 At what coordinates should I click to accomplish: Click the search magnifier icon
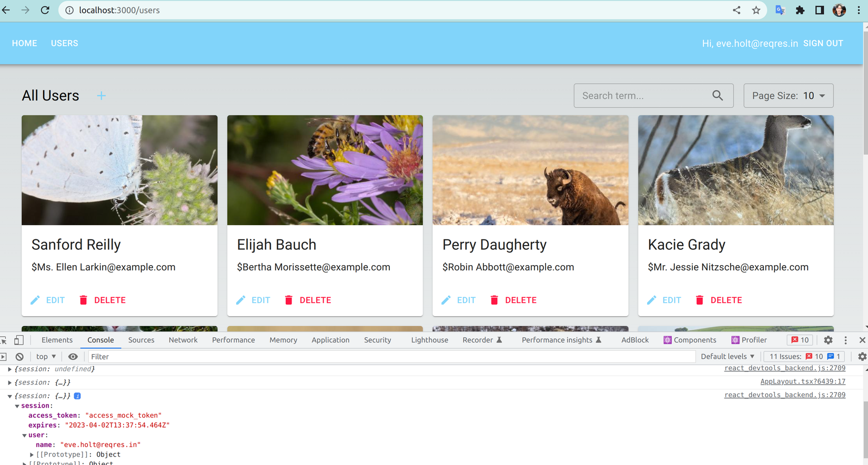[x=718, y=95]
